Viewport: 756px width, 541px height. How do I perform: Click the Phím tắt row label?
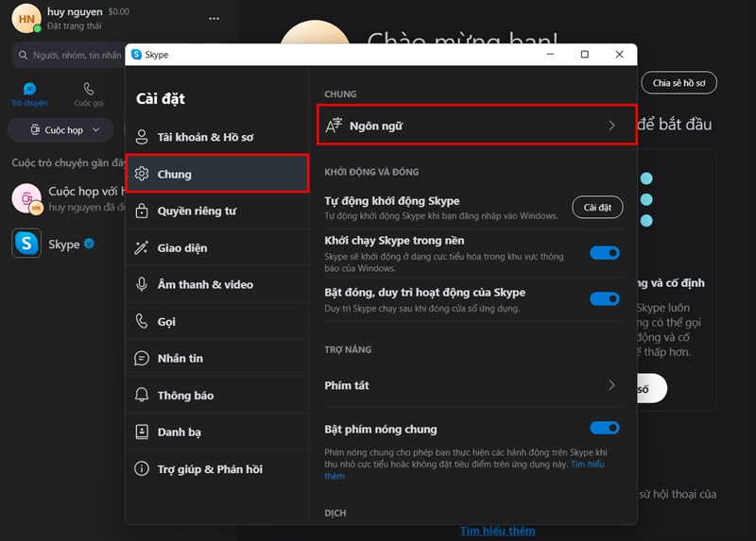click(x=347, y=385)
